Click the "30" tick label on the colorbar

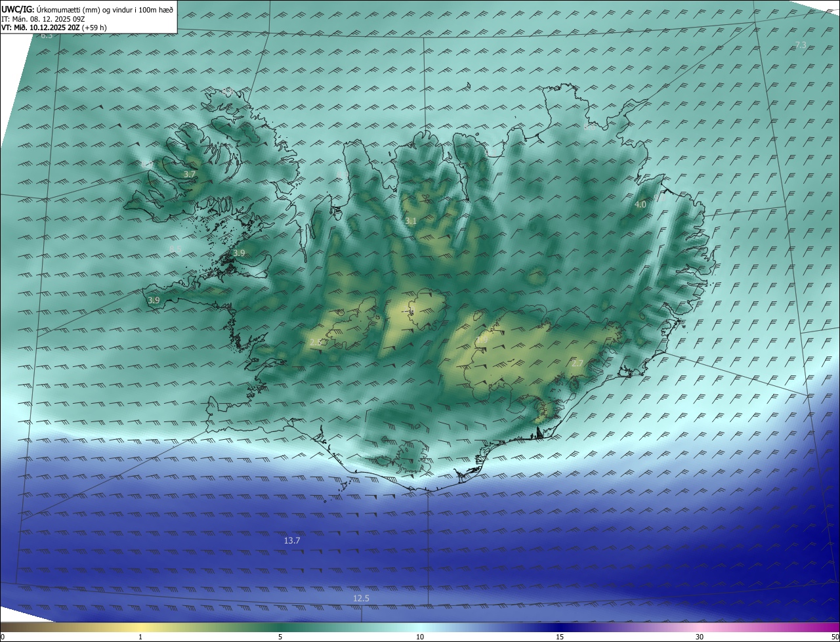coord(700,637)
